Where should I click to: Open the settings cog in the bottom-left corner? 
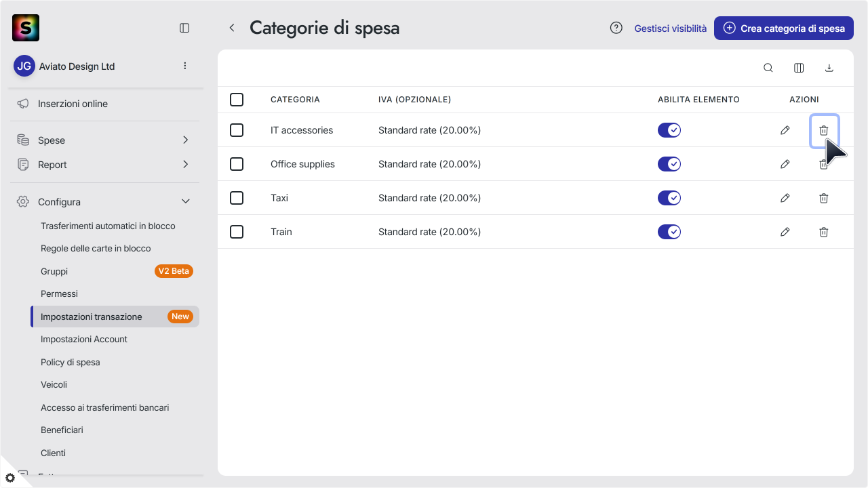click(x=10, y=478)
